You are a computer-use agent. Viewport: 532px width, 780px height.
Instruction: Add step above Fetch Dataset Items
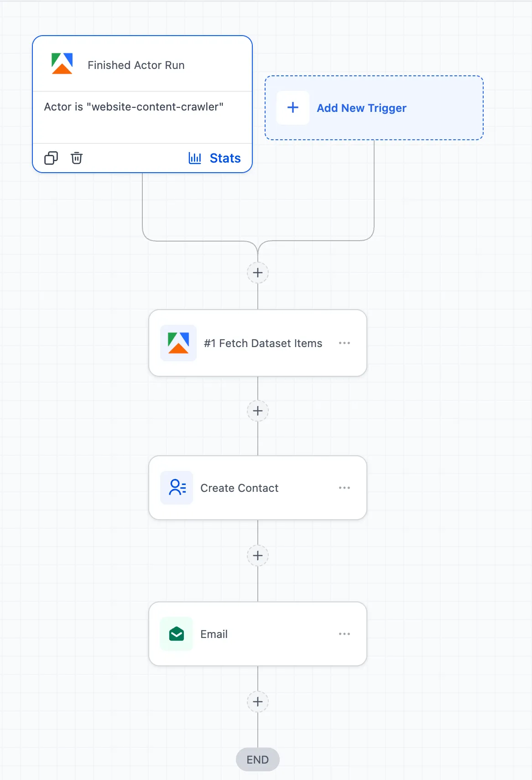click(258, 273)
